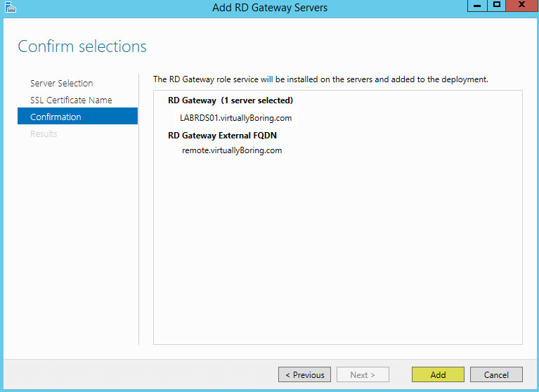Go to the Server Selection step
Viewport: 539px width, 392px height.
[x=61, y=83]
